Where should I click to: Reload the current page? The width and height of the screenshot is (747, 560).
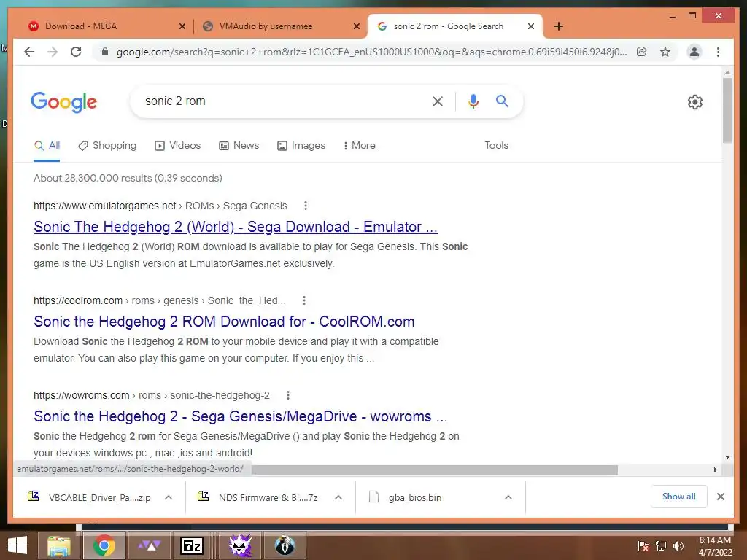point(76,52)
